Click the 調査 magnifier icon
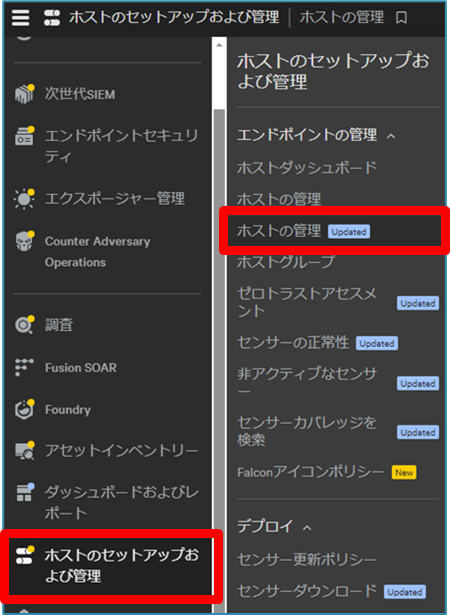This screenshot has height=615, width=450. click(25, 325)
